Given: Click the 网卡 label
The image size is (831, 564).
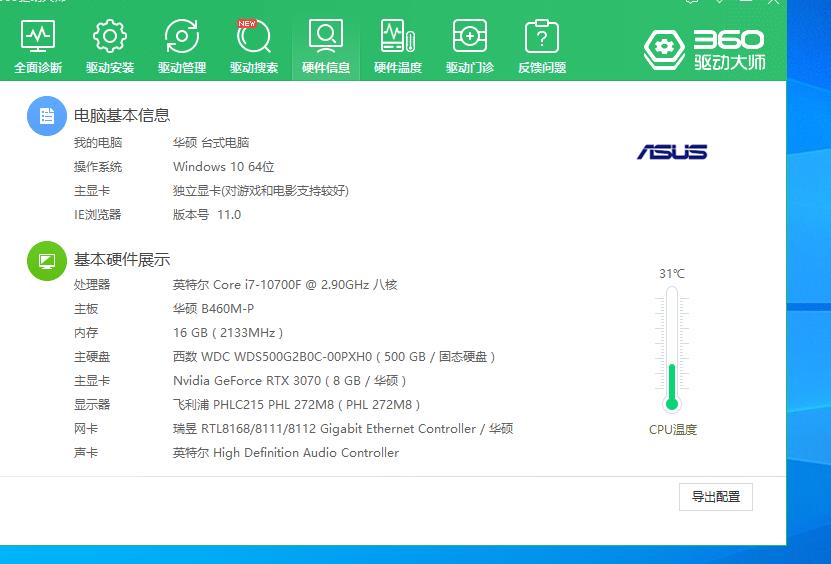Looking at the screenshot, I should click(86, 428).
